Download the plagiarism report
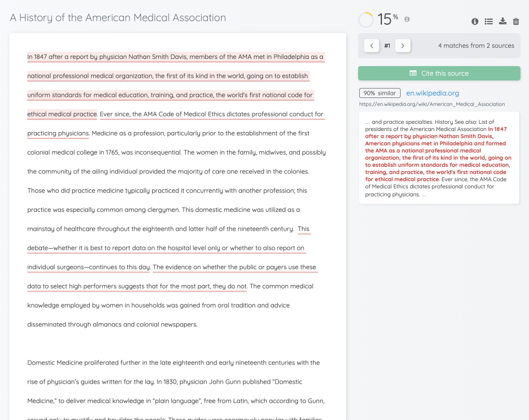The image size is (529, 420). coord(502,21)
